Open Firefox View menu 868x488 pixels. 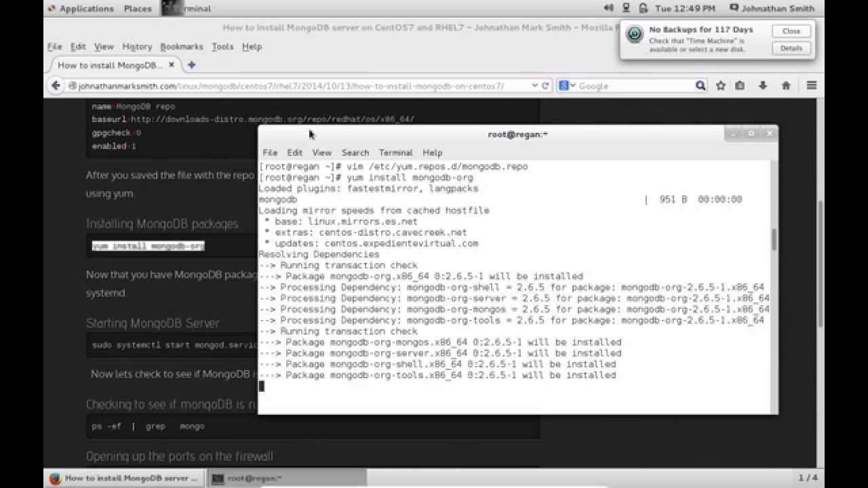click(x=104, y=47)
